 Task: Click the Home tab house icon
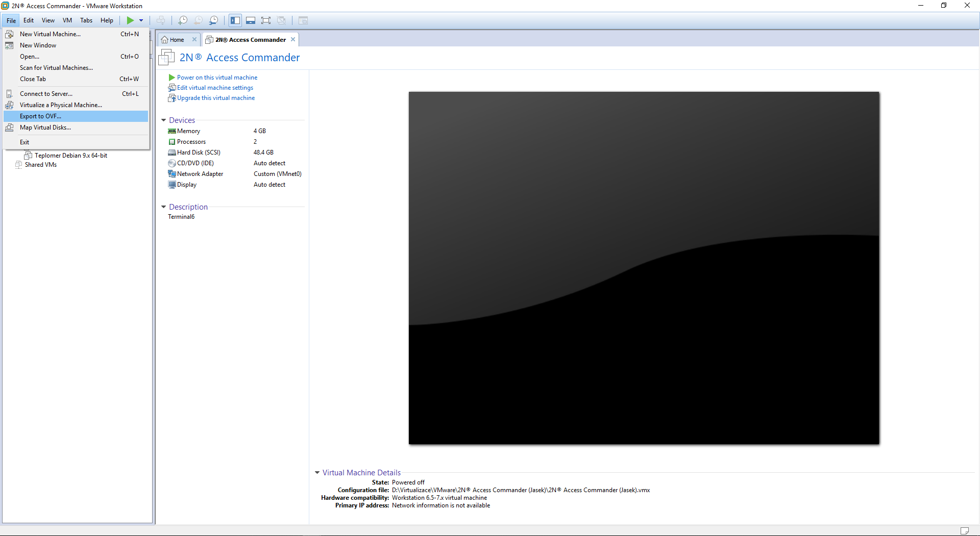[x=164, y=40]
